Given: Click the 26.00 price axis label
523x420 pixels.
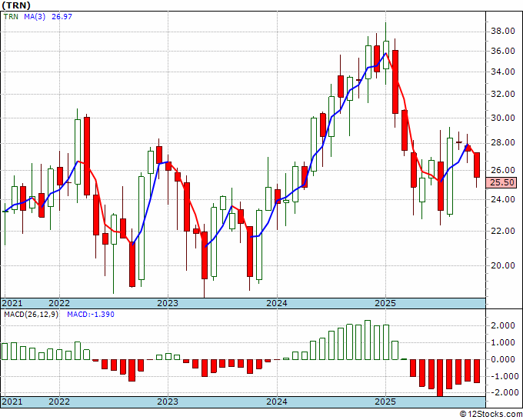Looking at the screenshot, I should coord(503,170).
